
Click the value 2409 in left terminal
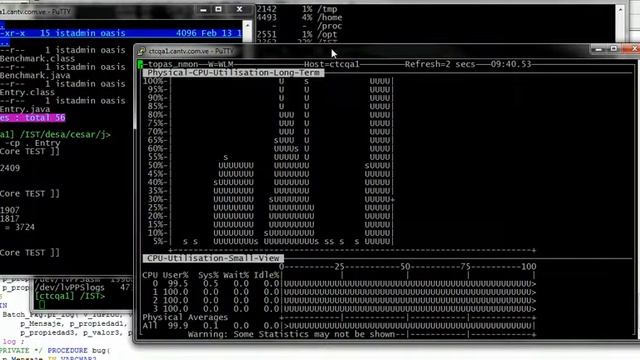click(x=10, y=168)
